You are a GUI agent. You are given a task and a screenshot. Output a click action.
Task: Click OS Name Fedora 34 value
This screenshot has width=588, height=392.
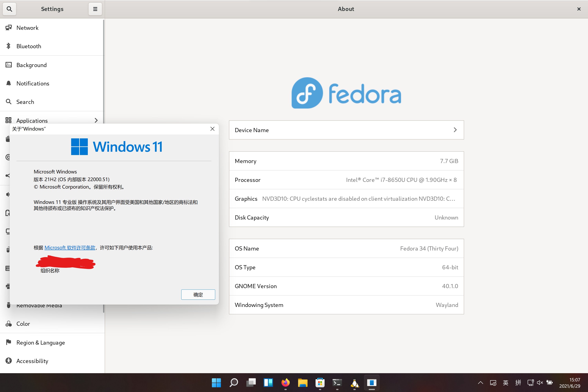(429, 249)
